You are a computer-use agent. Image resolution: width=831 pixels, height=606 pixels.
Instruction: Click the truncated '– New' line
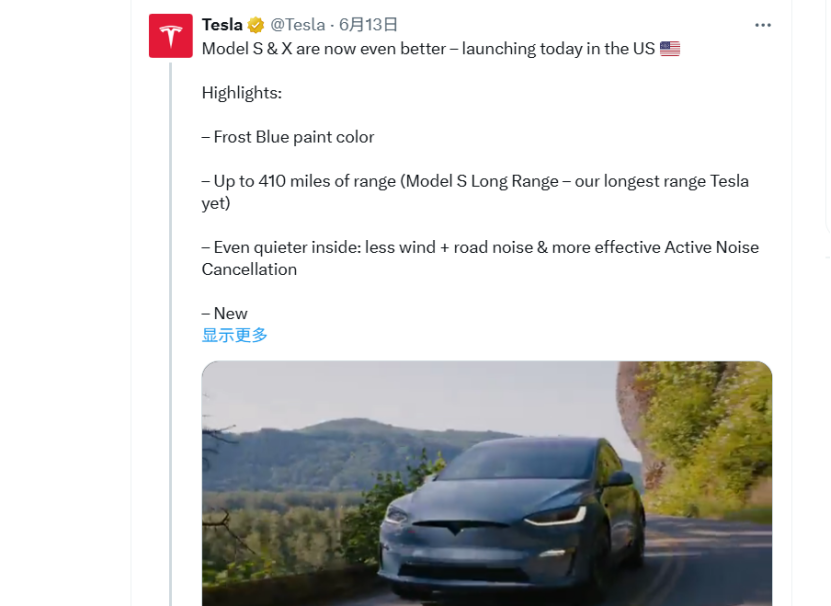pyautogui.click(x=225, y=313)
